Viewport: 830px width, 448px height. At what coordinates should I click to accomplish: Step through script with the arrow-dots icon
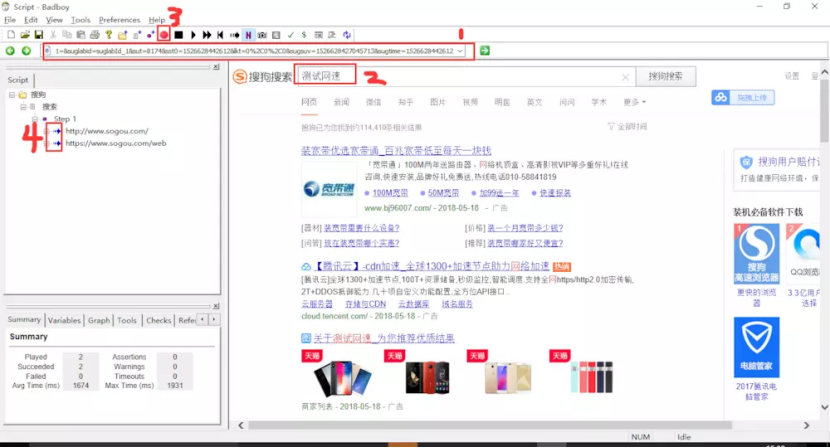234,35
